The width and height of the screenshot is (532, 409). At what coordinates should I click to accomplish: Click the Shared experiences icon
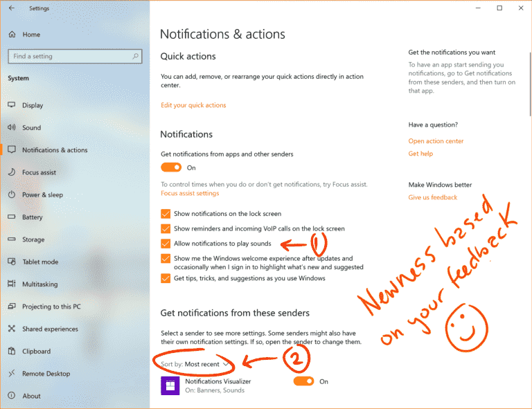pyautogui.click(x=12, y=328)
